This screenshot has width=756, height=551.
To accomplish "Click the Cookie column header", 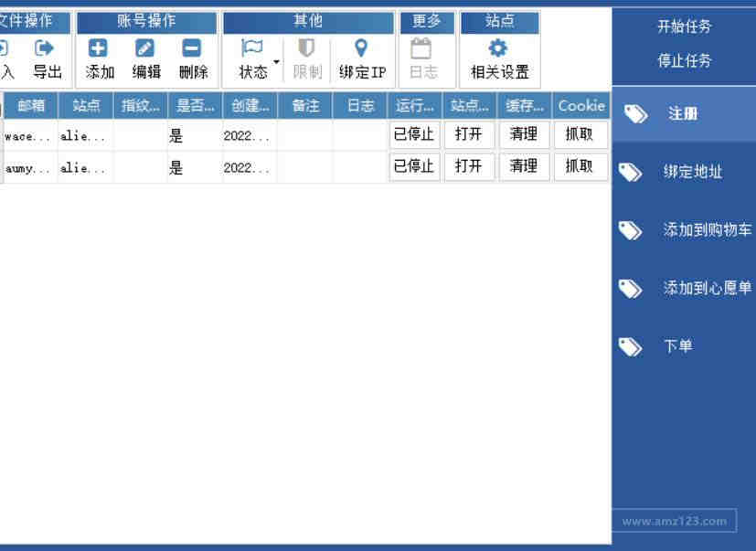I will click(x=581, y=106).
